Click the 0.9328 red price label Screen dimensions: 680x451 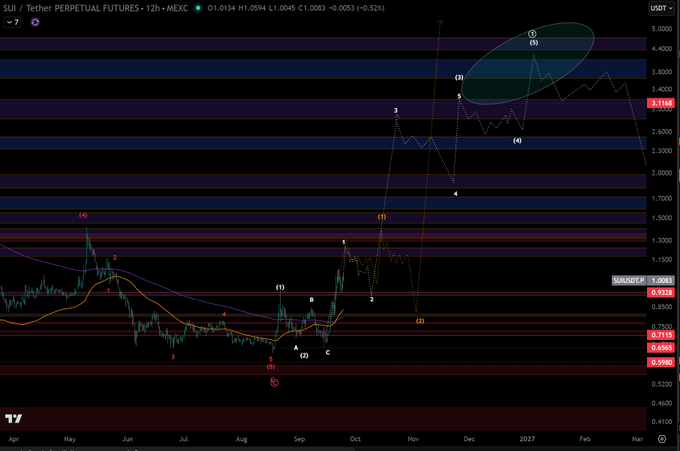(661, 292)
